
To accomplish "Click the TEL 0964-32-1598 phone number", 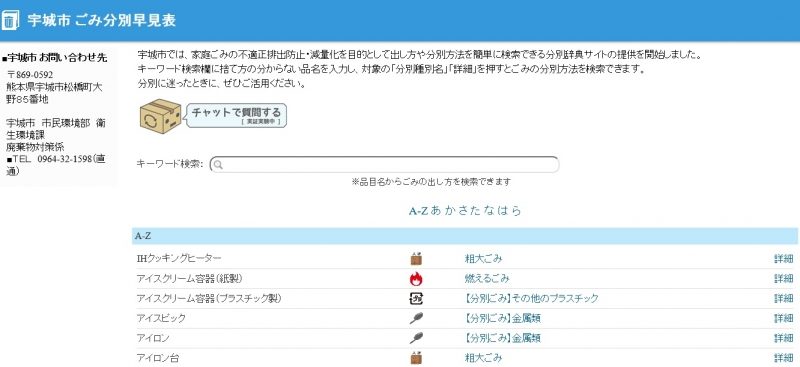I will 56,165.
